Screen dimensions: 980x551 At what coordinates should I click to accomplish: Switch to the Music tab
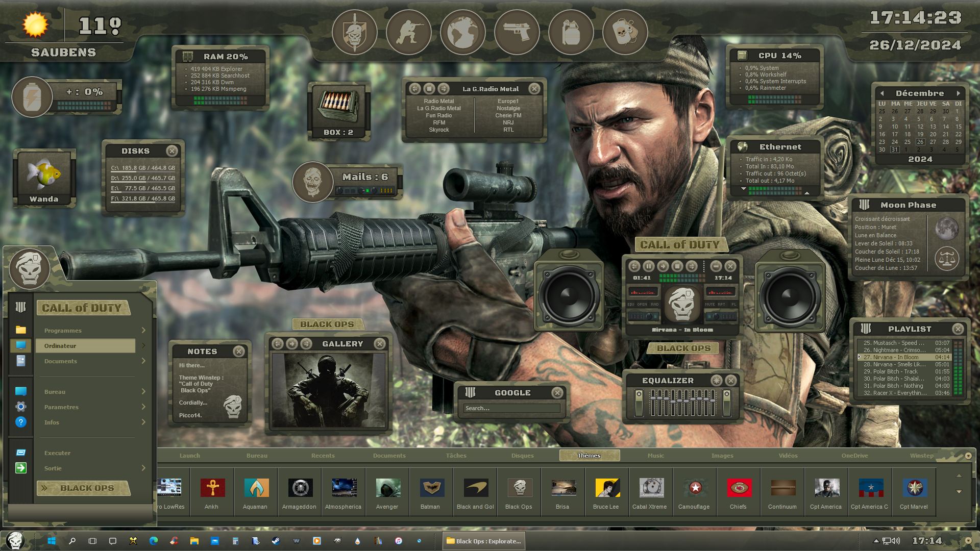point(656,456)
